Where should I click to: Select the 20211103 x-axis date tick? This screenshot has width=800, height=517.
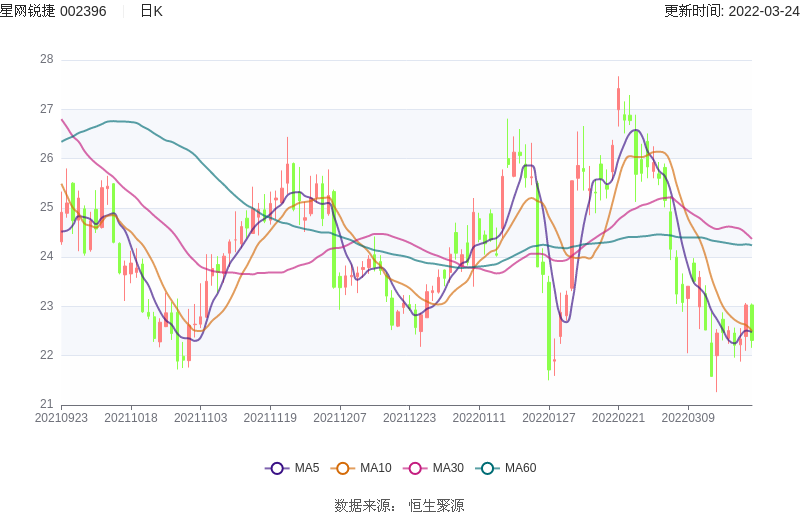point(200,418)
